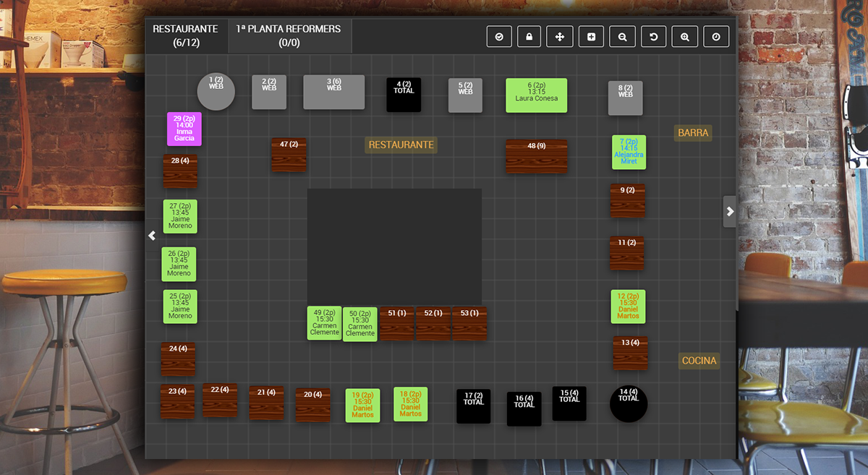
Task: Open the clock icon in toolbar
Action: [x=715, y=37]
